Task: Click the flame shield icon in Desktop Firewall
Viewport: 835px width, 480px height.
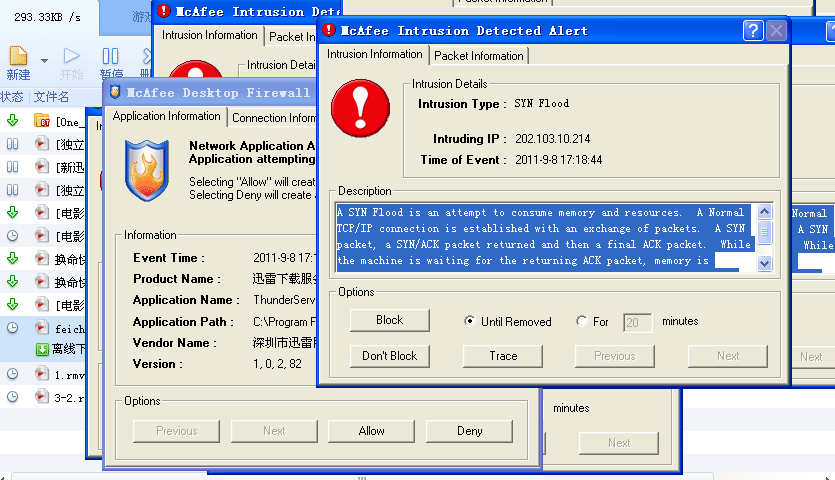Action: (146, 170)
